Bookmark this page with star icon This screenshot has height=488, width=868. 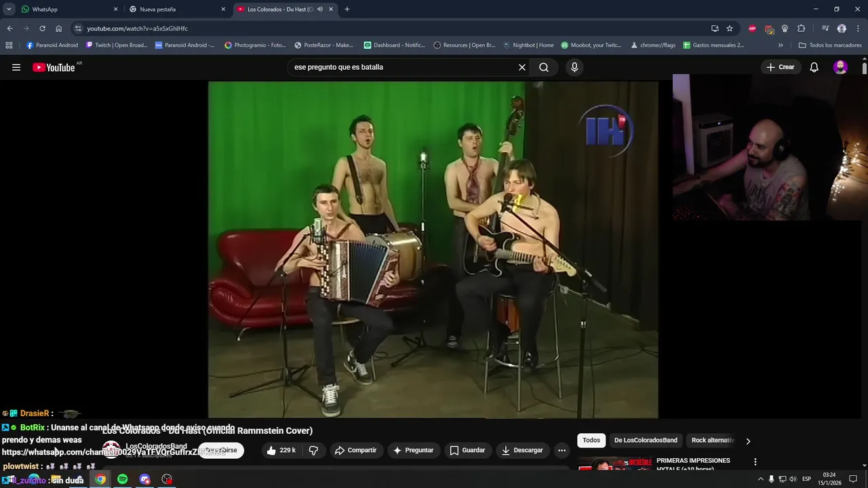[730, 28]
